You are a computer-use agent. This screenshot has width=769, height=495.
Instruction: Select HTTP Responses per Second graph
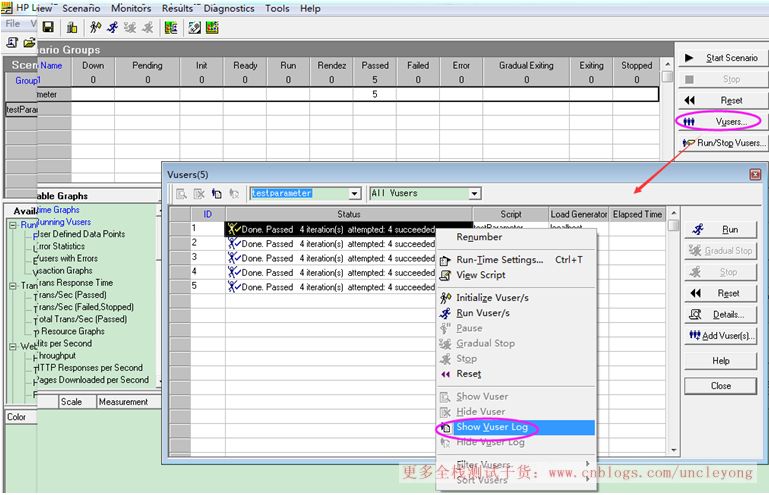coord(90,368)
